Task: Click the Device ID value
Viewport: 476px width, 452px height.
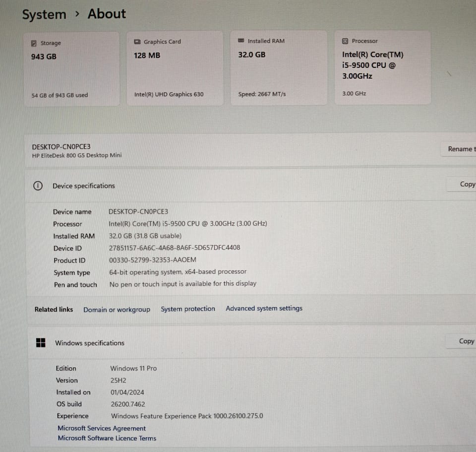Action: pos(175,248)
